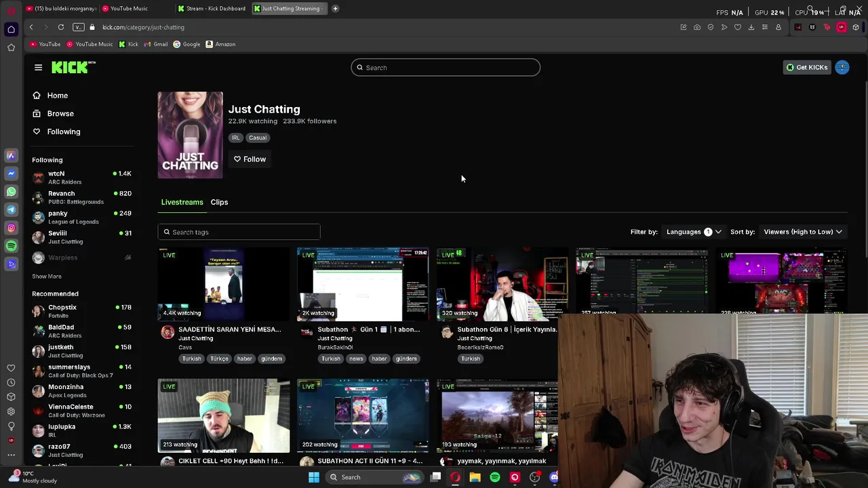The height and width of the screenshot is (488, 868).
Task: Open the weather widget showing Mostly cloudy
Action: tap(33, 477)
